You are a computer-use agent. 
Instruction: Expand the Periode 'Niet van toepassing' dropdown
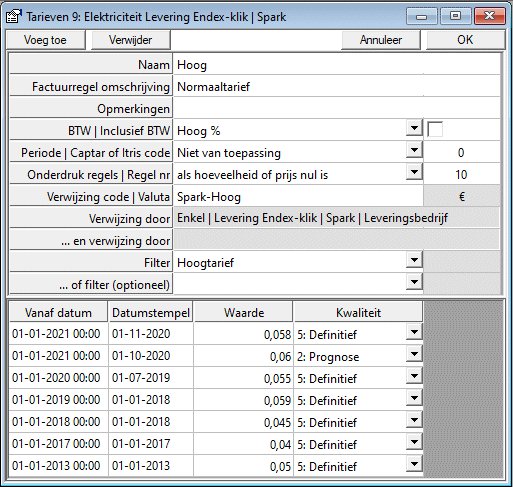(414, 150)
